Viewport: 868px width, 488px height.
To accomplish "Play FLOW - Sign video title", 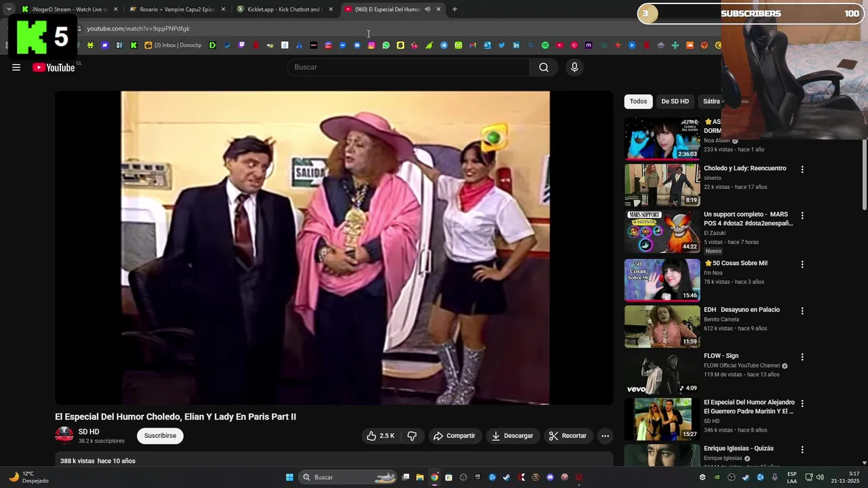I will [x=721, y=356].
